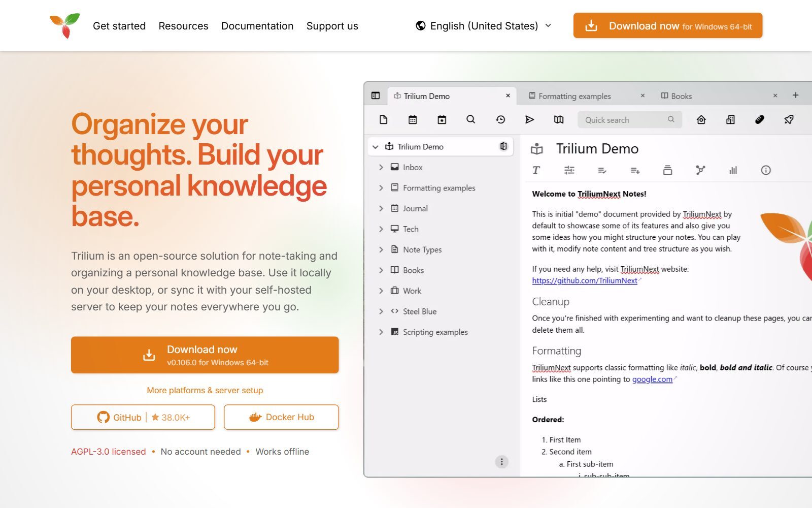
Task: Open recent changes with the history icon
Action: (x=500, y=119)
